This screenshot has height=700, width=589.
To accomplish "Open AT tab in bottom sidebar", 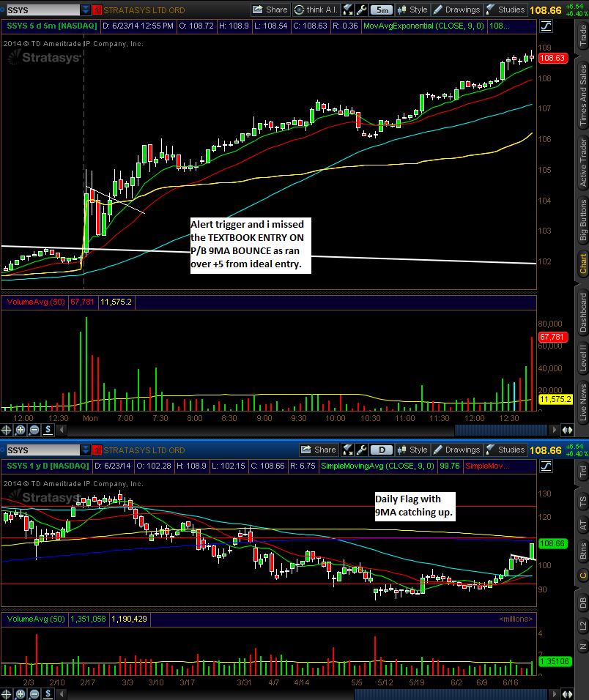I will 582,526.
